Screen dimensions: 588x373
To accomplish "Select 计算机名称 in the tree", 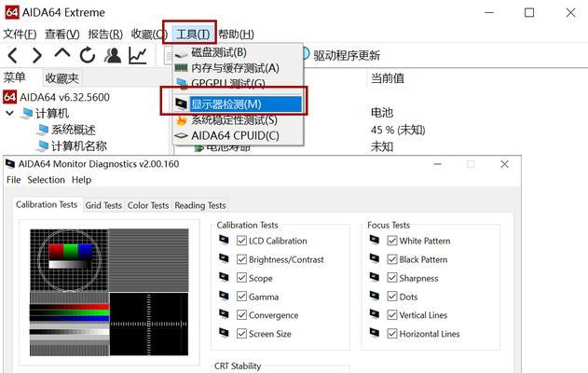I will point(79,146).
